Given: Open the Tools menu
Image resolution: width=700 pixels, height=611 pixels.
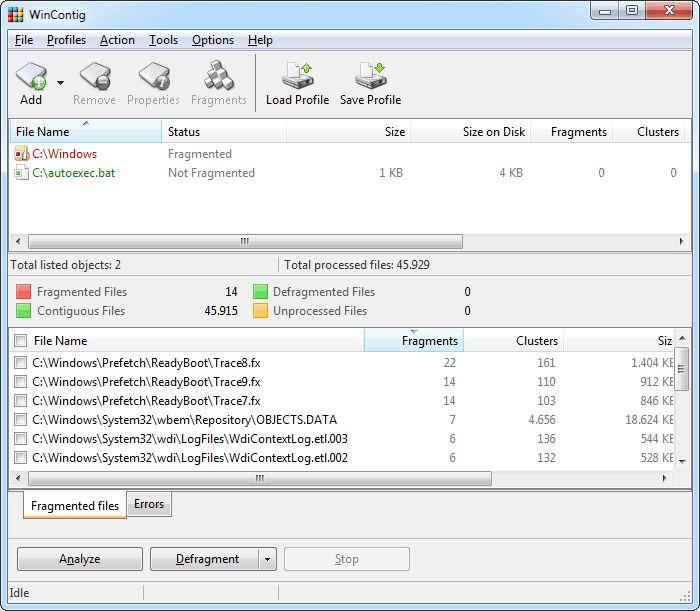Looking at the screenshot, I should tap(163, 40).
